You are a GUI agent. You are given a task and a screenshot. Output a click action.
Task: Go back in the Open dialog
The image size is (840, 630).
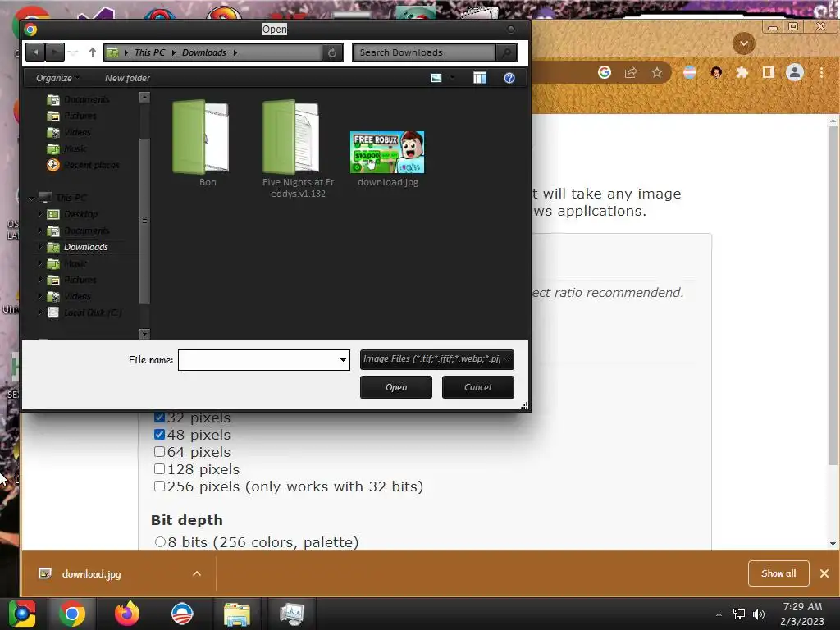35,52
